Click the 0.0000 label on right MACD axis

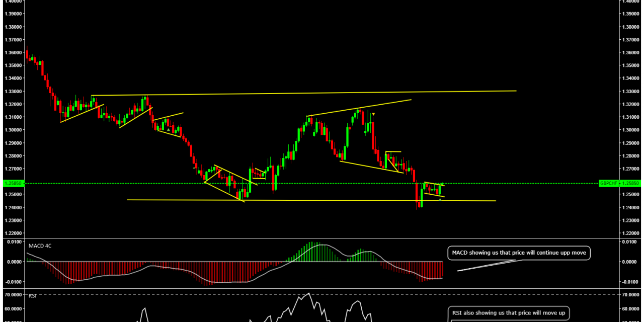click(629, 262)
